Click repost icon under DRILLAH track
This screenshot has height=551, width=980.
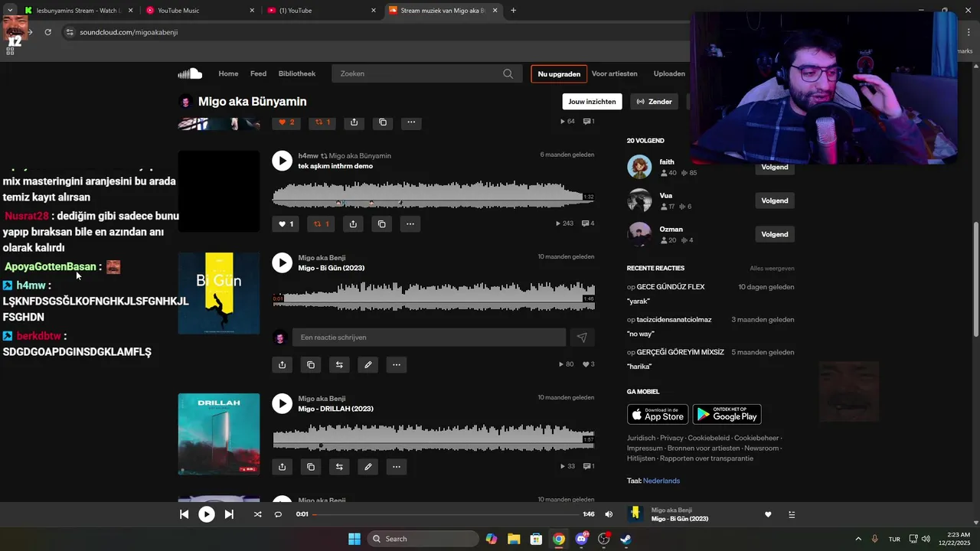click(x=339, y=467)
